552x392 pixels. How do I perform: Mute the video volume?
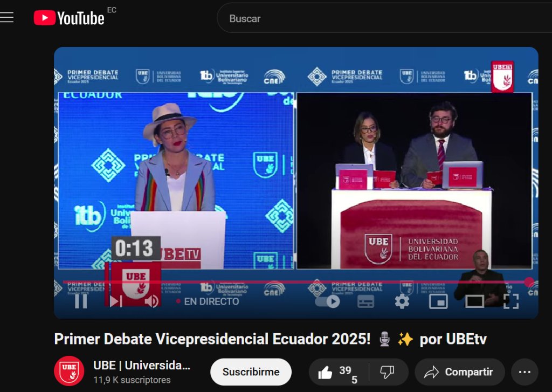point(151,301)
